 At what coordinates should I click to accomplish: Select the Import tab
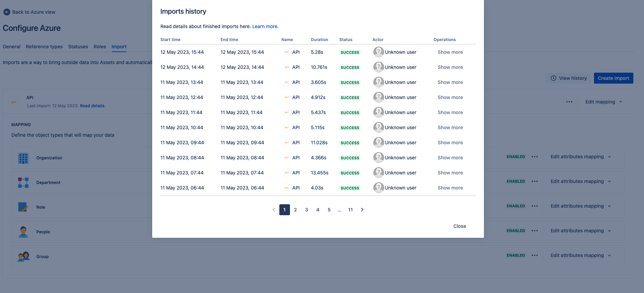(119, 47)
